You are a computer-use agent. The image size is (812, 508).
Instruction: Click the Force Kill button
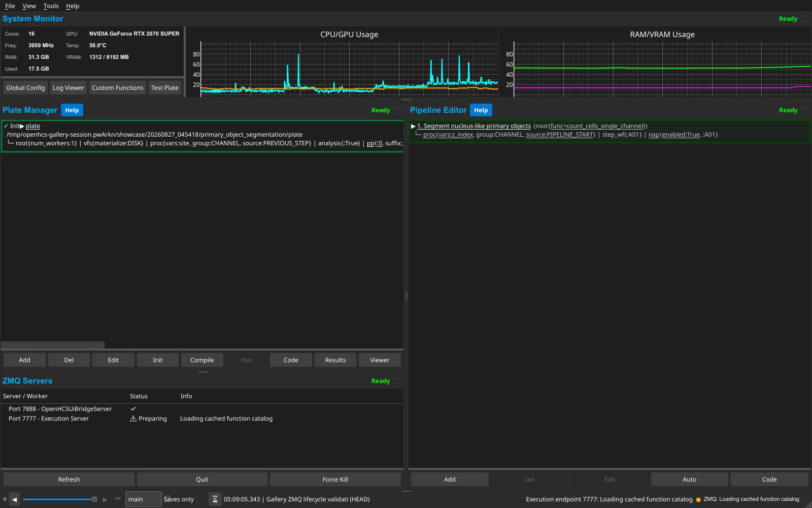pos(335,480)
